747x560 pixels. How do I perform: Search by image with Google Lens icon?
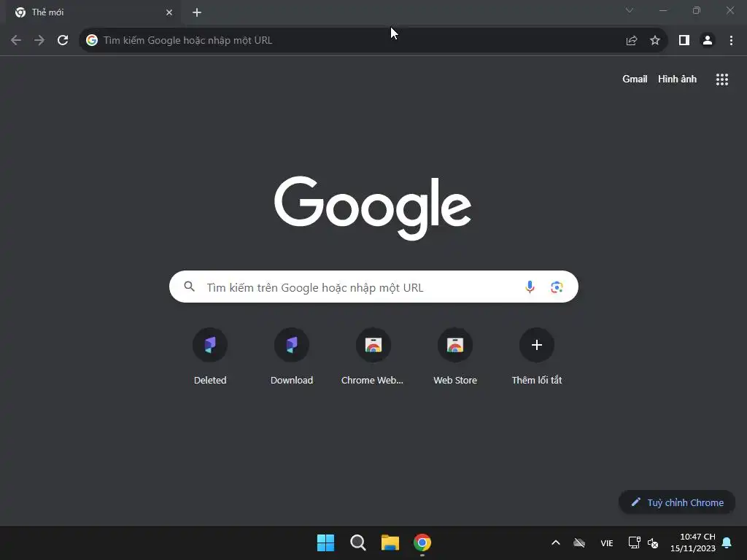point(557,287)
